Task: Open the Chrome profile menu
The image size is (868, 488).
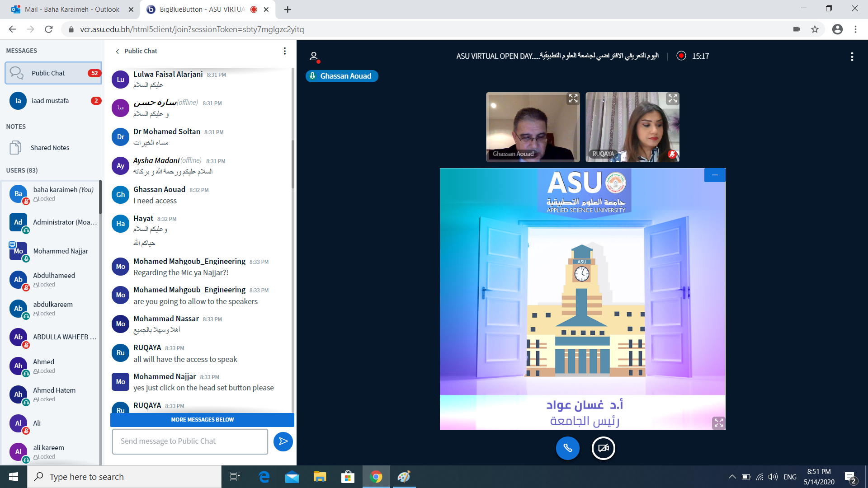Action: [837, 29]
